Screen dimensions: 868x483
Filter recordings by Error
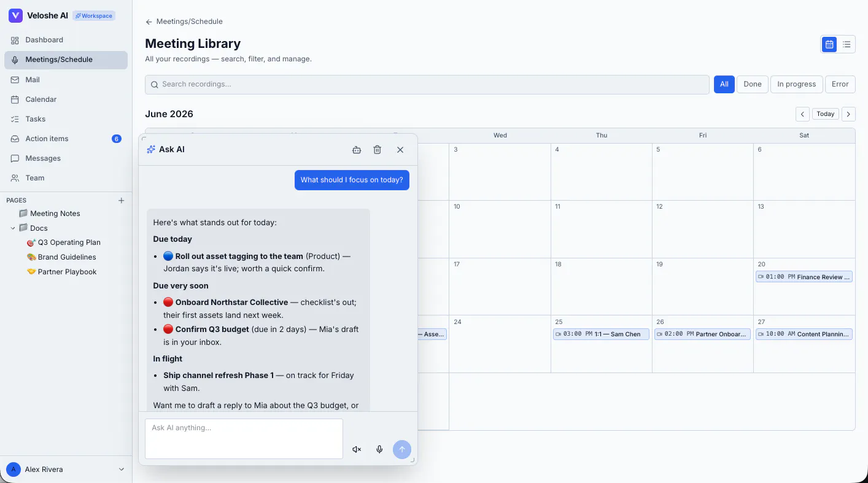point(840,85)
